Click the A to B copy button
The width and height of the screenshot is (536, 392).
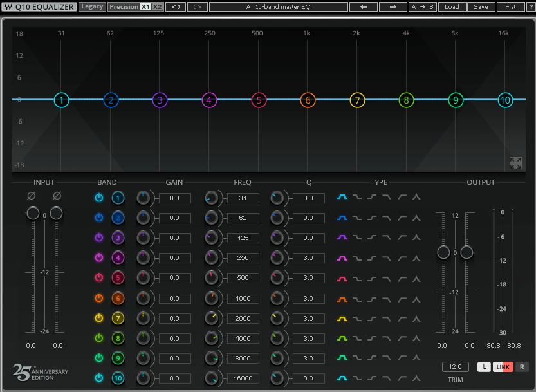click(423, 7)
